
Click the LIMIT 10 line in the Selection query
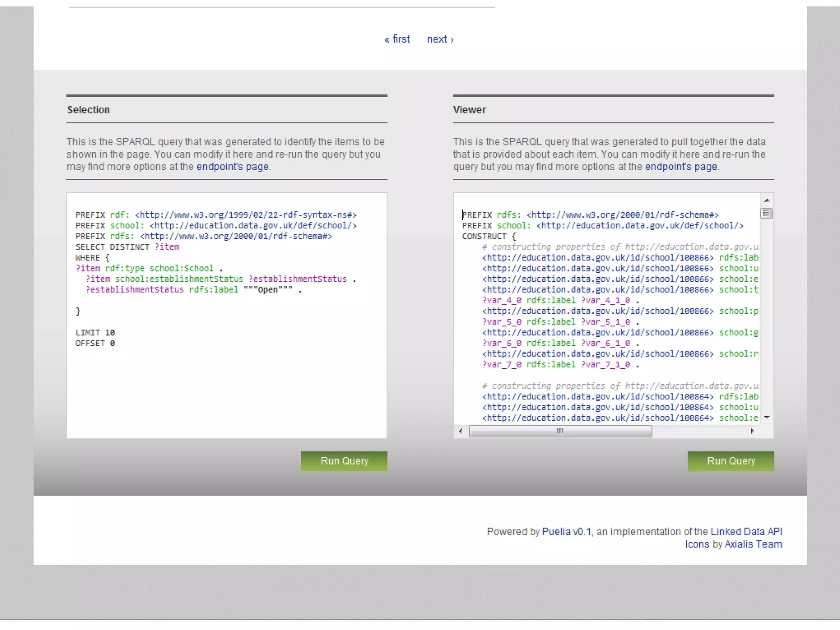coord(95,333)
